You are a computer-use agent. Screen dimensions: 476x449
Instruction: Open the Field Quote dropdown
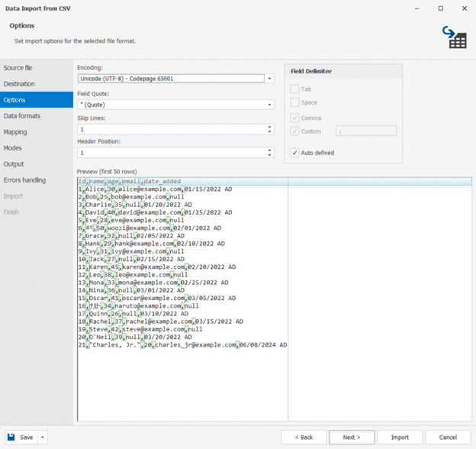click(270, 105)
